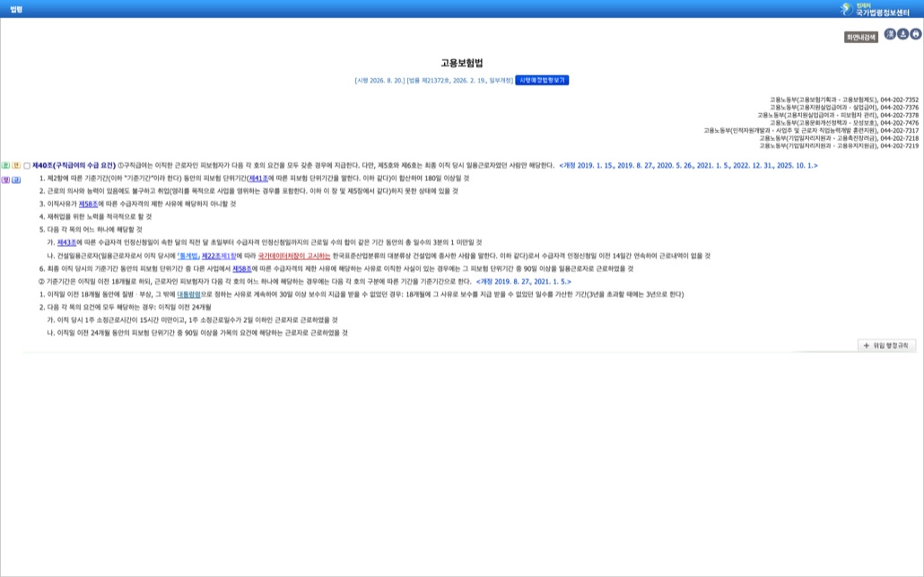The height and width of the screenshot is (577, 924).
Task: Open the 제43조 link in sub-item 가
Action: pyautogui.click(x=66, y=242)
